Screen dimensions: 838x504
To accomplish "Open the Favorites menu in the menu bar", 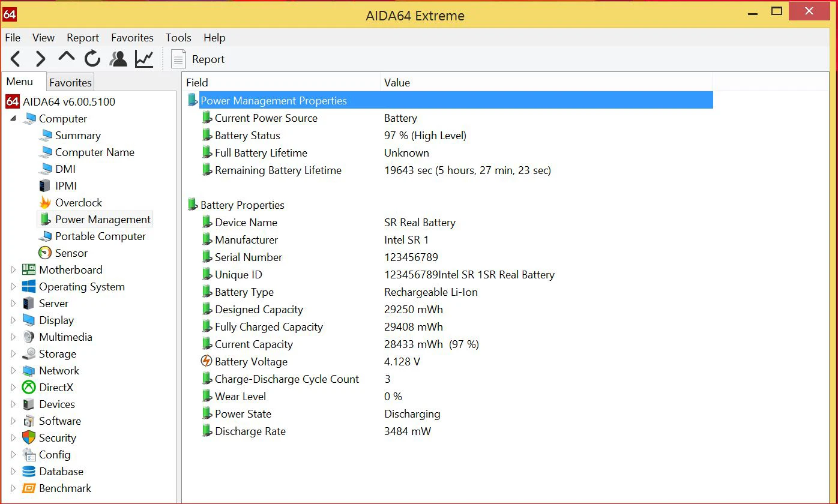I will point(132,37).
